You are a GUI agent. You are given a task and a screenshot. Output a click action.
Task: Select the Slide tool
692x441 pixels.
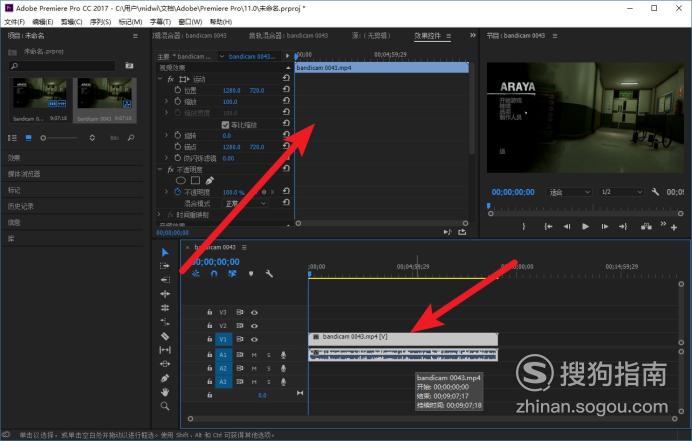pyautogui.click(x=165, y=364)
